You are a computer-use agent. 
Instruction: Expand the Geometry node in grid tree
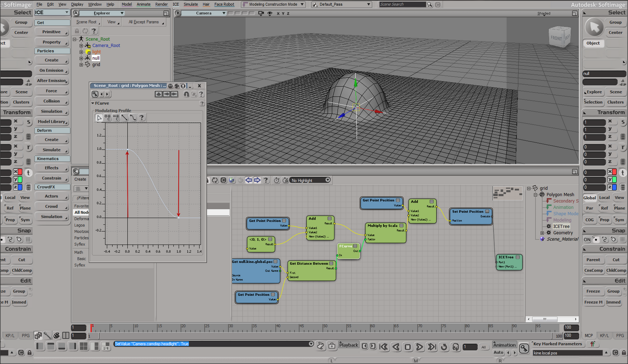coord(542,233)
